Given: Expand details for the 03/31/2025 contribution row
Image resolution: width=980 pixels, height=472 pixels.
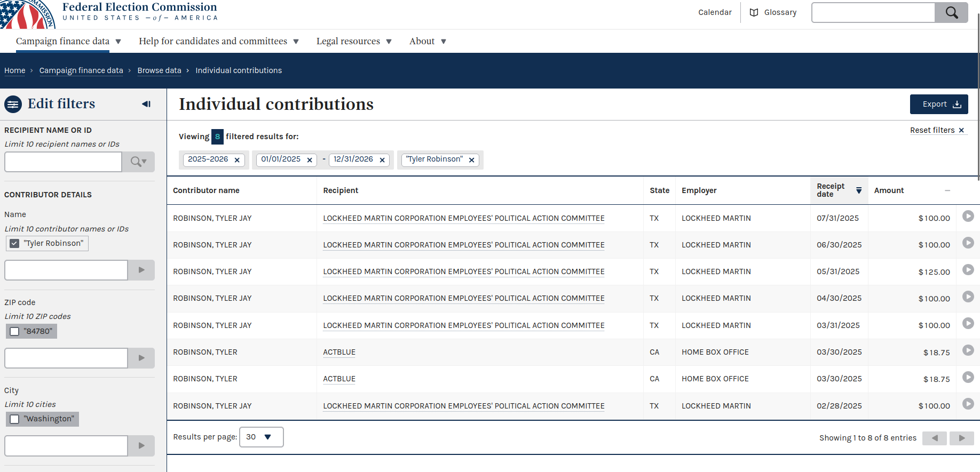Looking at the screenshot, I should pyautogui.click(x=968, y=323).
